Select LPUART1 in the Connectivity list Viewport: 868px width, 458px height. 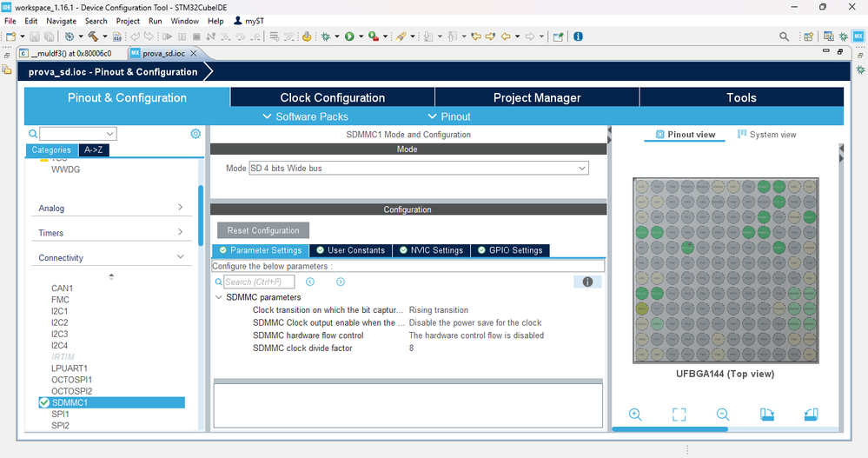click(70, 368)
